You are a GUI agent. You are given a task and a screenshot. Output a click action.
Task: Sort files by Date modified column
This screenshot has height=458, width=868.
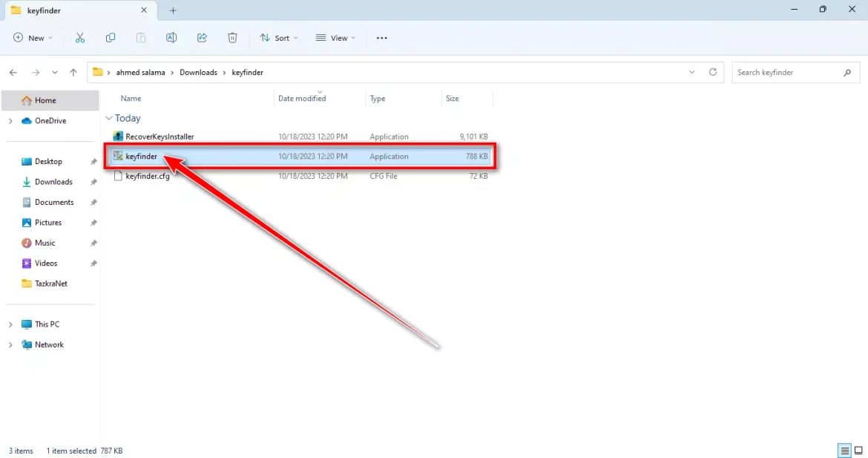(302, 99)
